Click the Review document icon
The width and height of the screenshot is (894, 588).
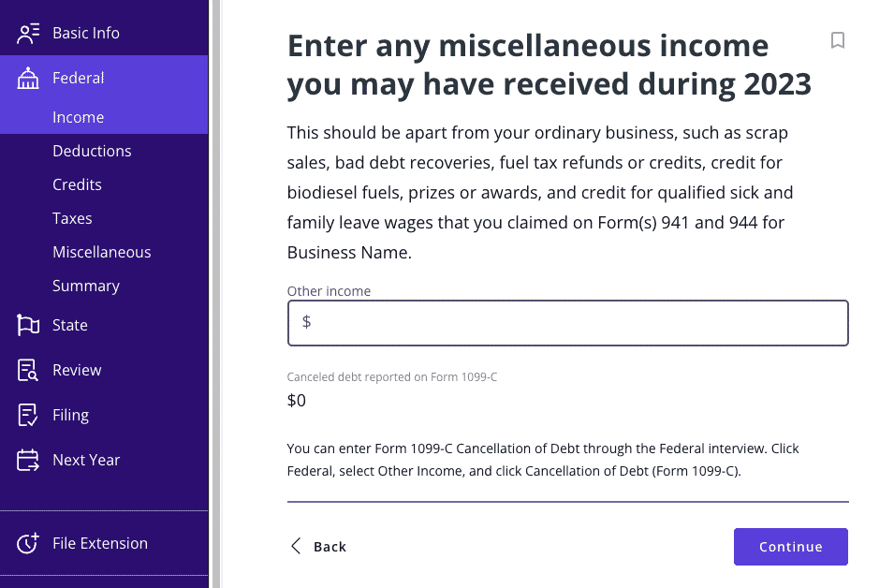click(x=28, y=370)
